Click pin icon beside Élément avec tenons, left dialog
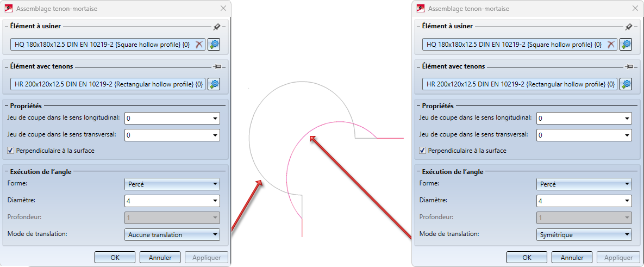Viewport: 644px width, 267px height. 217,66
